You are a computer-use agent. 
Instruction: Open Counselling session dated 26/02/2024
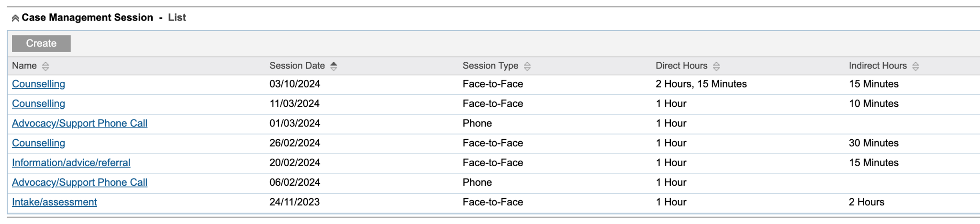[38, 143]
